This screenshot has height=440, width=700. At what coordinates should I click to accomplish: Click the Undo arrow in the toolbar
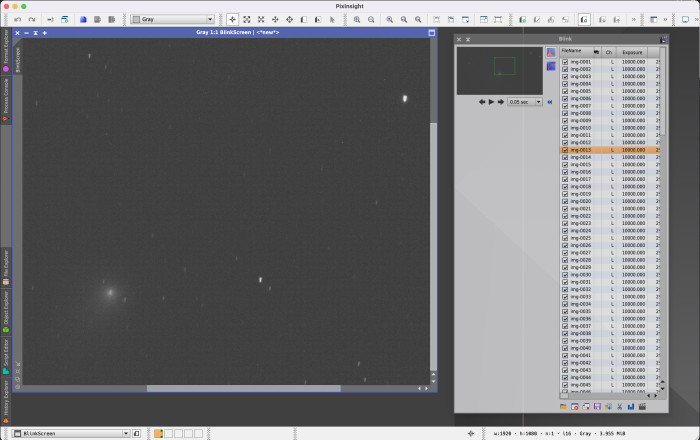point(18,20)
